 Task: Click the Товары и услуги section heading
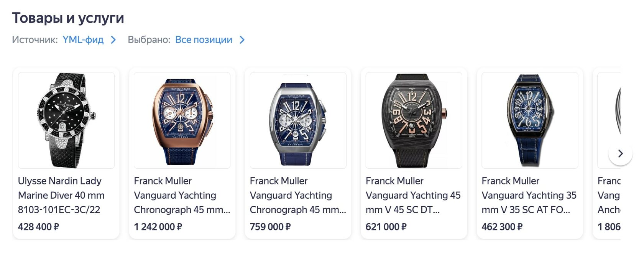pyautogui.click(x=68, y=18)
